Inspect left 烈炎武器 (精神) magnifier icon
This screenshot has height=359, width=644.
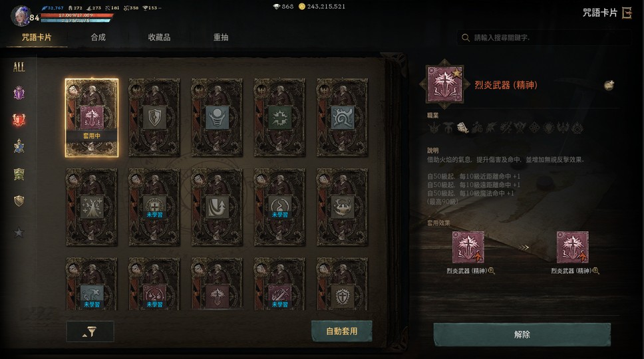pyautogui.click(x=491, y=271)
